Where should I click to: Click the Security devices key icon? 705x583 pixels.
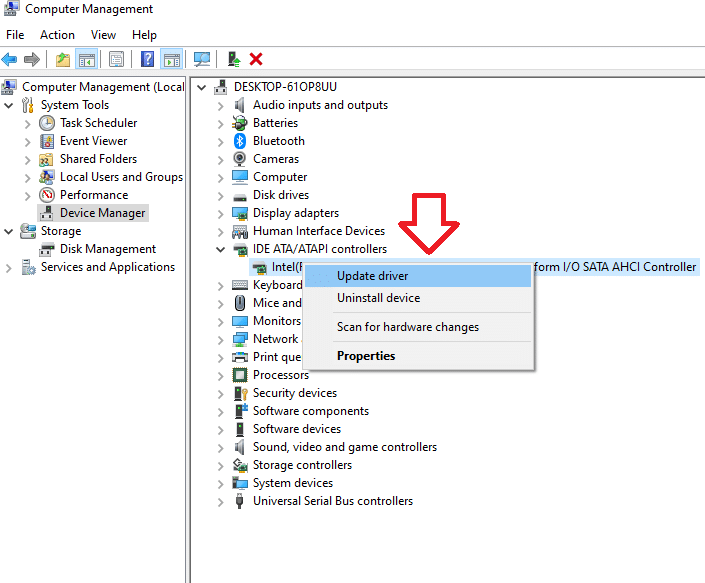[x=241, y=393]
